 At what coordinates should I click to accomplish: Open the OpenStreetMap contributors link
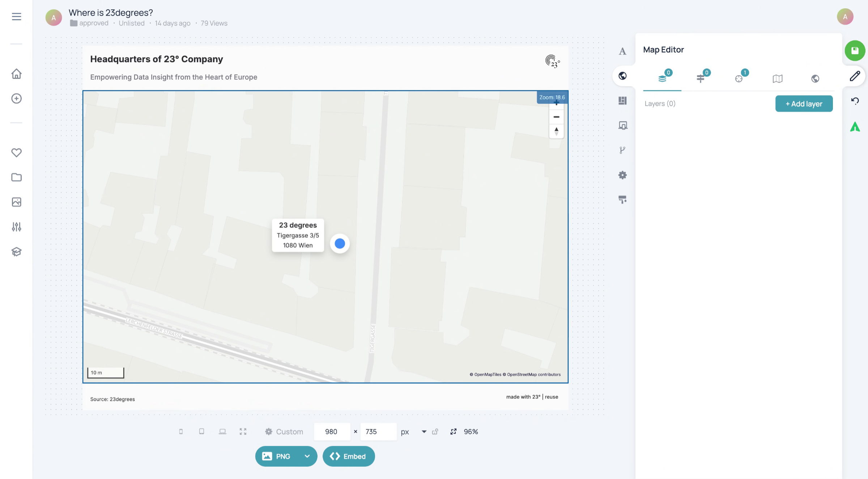pos(532,375)
